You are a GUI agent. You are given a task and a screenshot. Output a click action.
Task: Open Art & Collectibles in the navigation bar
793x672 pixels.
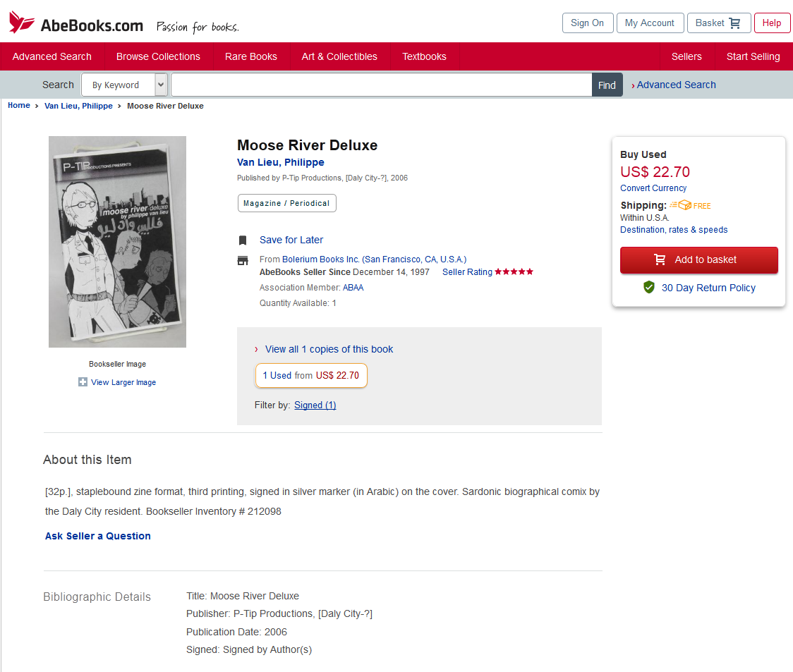tap(339, 56)
